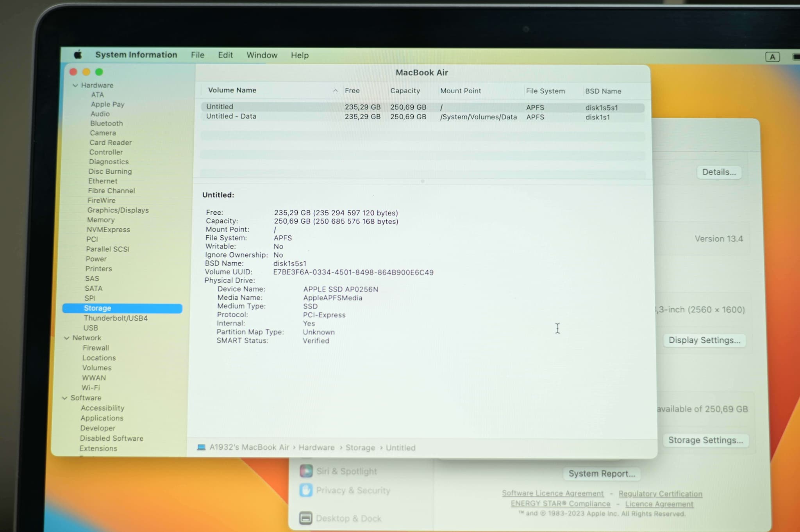Click System Report... button
800x532 pixels.
click(602, 473)
